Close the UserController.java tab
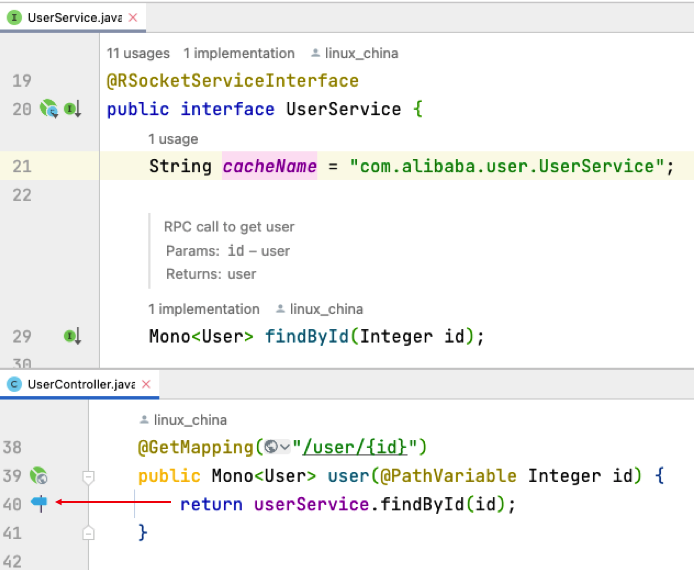Image resolution: width=697 pixels, height=570 pixels. coord(146,384)
